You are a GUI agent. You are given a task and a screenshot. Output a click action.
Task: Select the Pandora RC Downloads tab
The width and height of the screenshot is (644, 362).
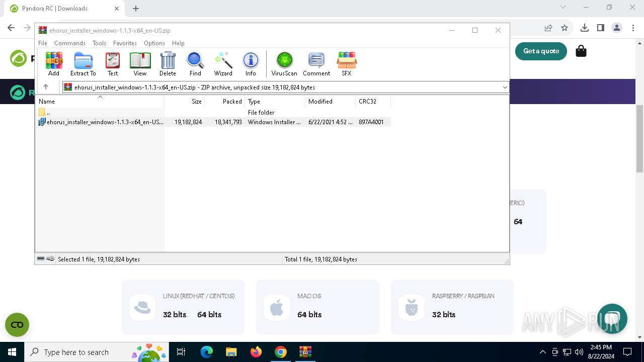(64, 9)
